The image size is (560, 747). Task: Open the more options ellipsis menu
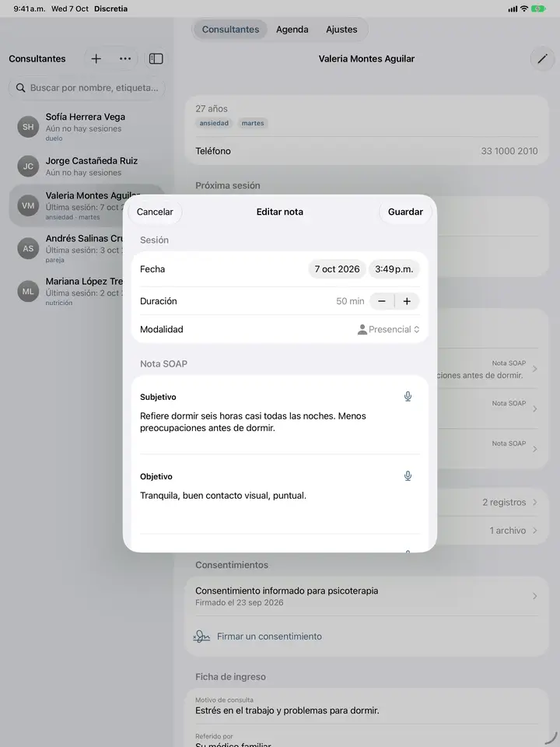click(125, 58)
